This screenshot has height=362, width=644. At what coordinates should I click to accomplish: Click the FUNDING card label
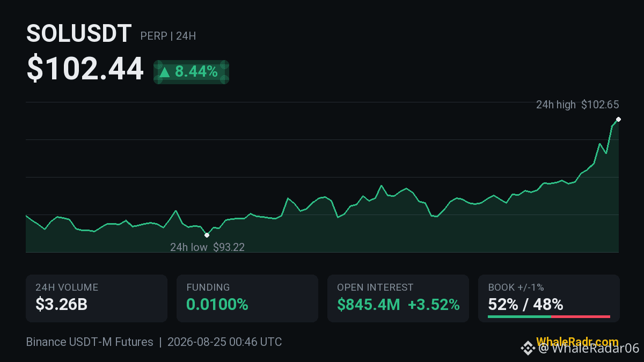click(208, 287)
